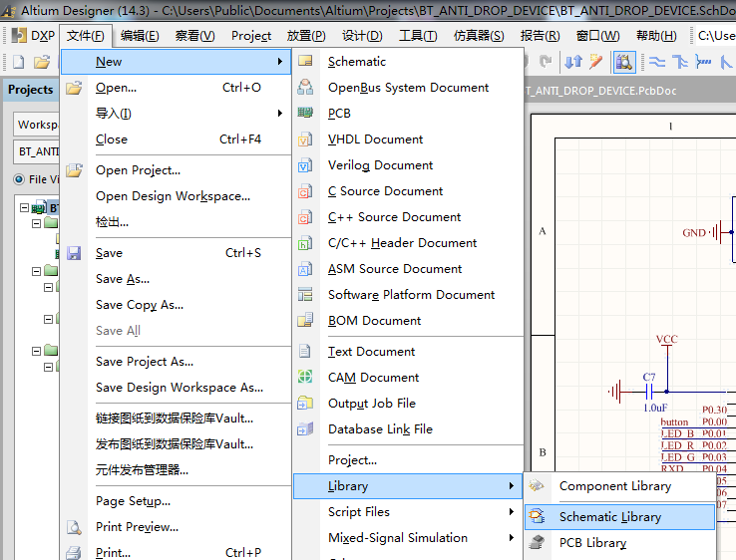Click the C/C++ Header Document icon

305,243
